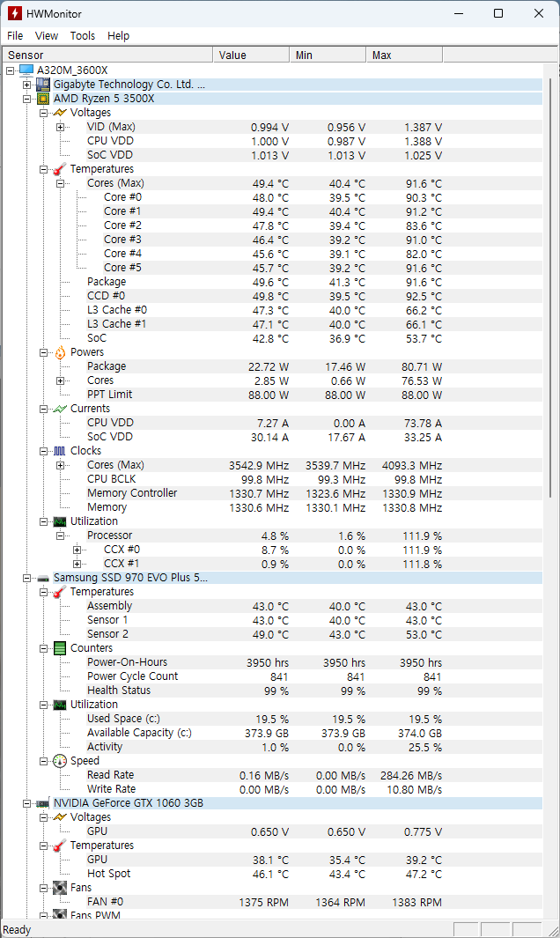Click the Clocks waveform icon

60,451
